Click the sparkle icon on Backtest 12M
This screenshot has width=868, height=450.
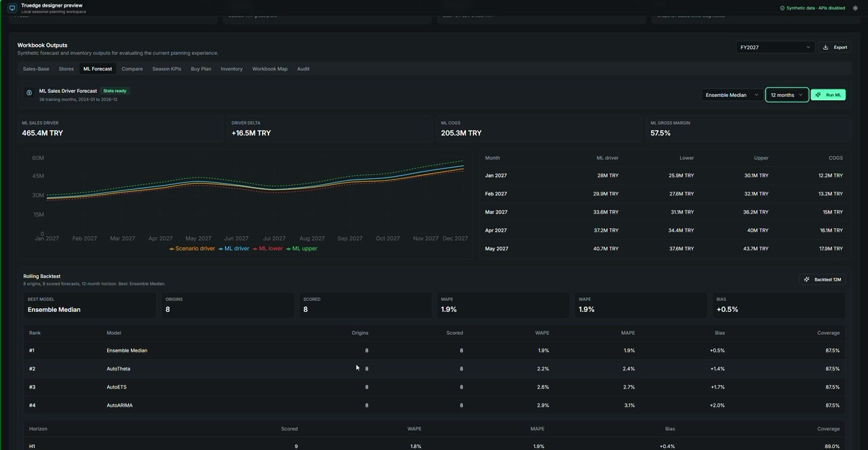tap(806, 279)
